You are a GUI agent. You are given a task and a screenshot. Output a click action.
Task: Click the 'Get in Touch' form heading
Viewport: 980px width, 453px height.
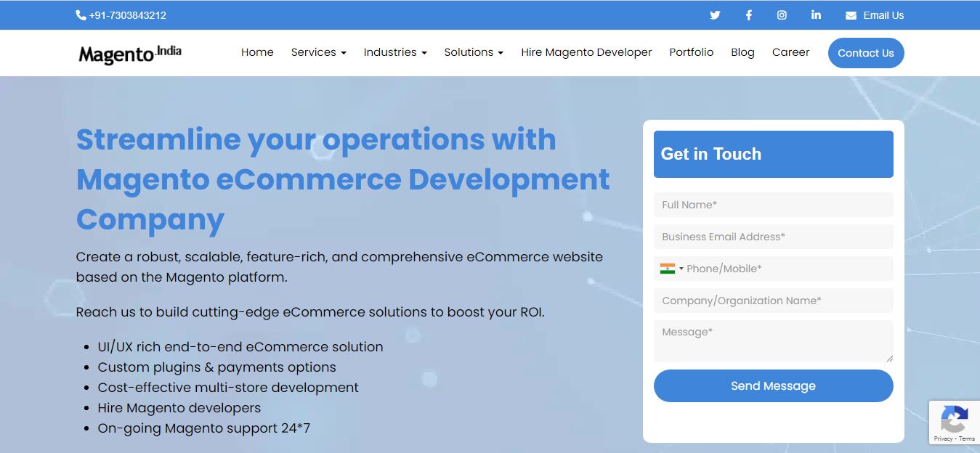pyautogui.click(x=711, y=154)
